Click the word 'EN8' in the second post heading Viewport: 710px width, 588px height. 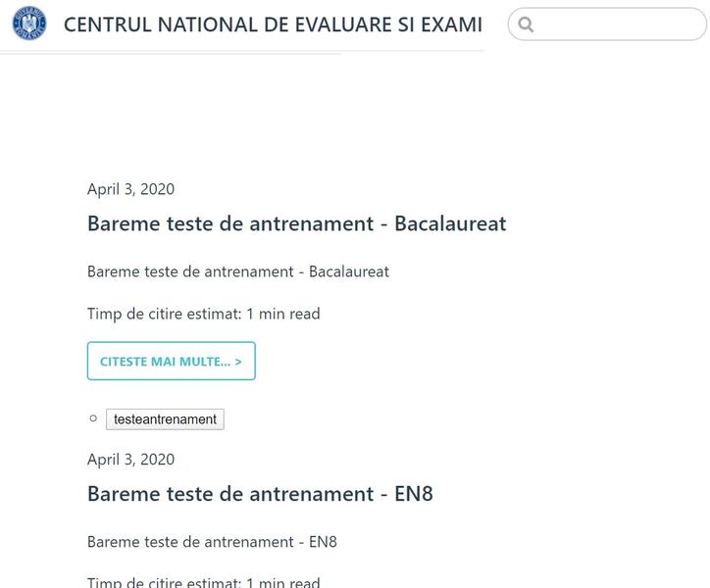(413, 494)
